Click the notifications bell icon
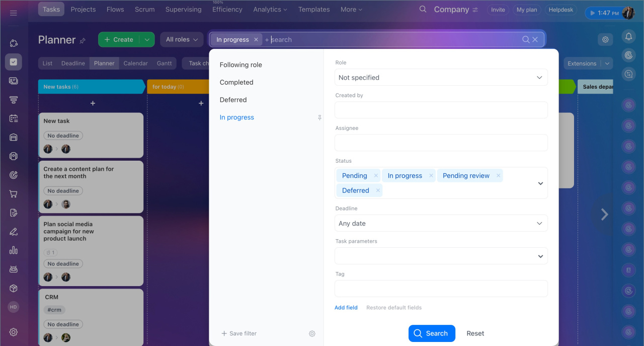The height and width of the screenshot is (346, 644). [x=628, y=36]
